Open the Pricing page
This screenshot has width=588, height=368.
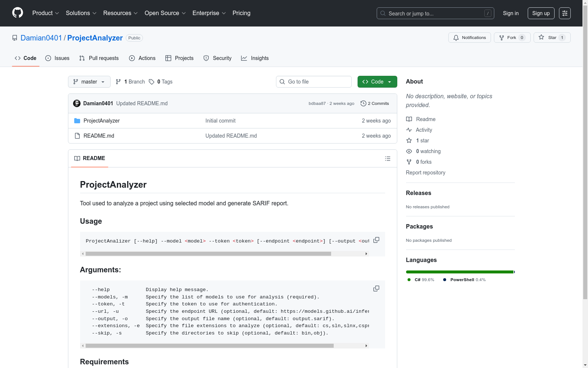pos(241,13)
